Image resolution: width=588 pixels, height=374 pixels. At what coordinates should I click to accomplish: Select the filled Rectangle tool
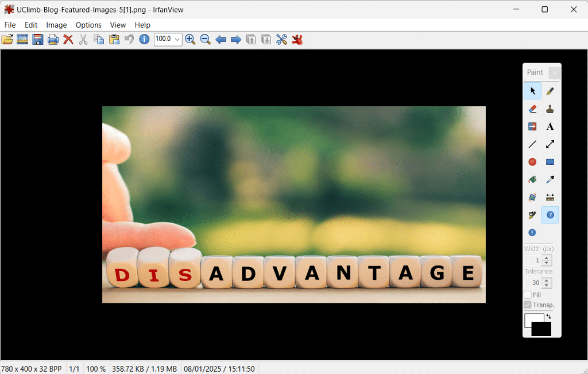[550, 161]
